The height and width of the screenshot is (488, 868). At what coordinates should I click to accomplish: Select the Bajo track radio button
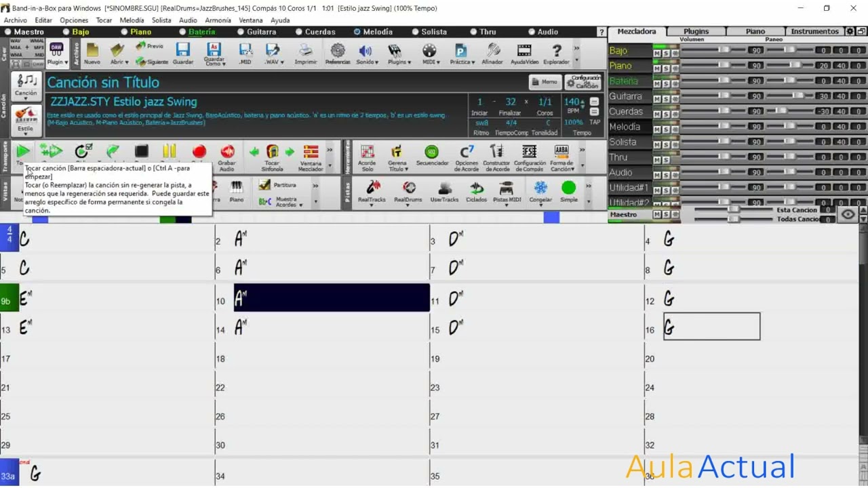tap(66, 32)
